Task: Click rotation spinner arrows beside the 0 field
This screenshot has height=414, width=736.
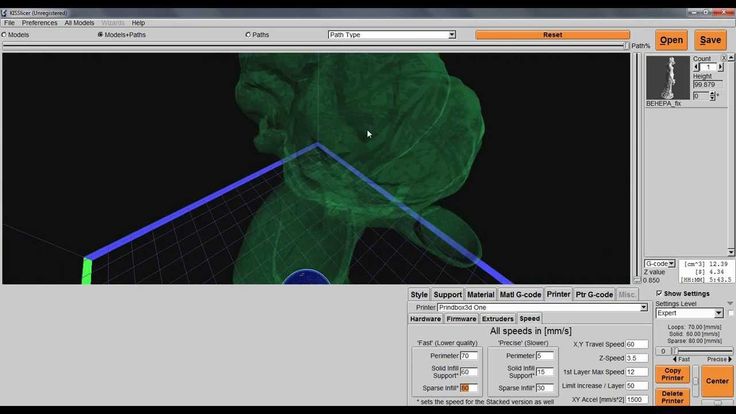Action: tap(713, 96)
